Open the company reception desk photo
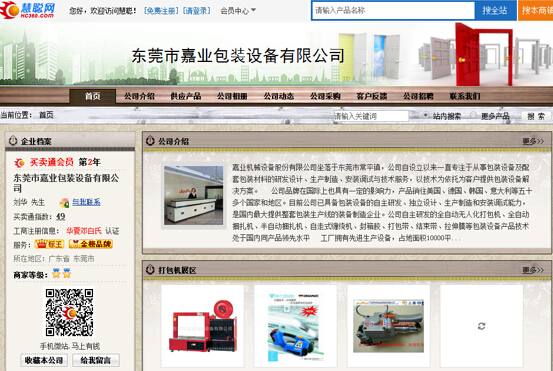Viewport: 553px width, 371px height. pyautogui.click(x=194, y=196)
